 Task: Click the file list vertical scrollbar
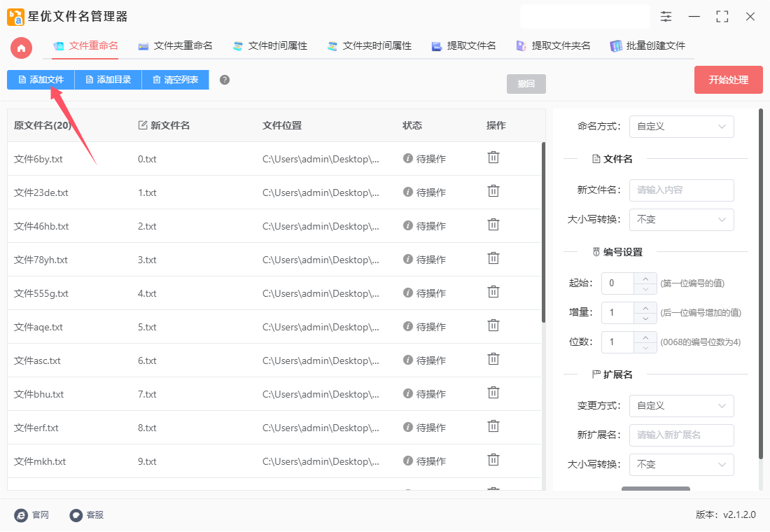(x=543, y=232)
